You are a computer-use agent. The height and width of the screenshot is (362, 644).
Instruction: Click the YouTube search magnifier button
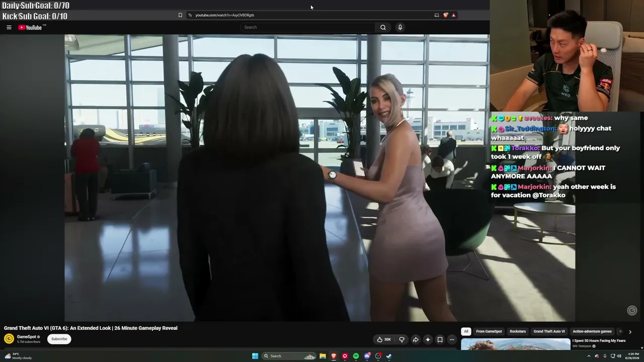click(x=383, y=28)
